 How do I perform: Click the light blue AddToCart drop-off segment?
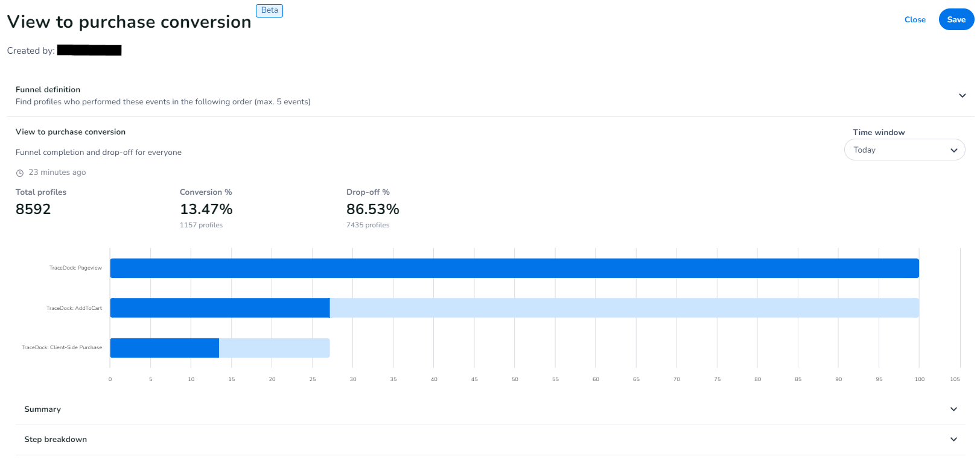coord(624,308)
